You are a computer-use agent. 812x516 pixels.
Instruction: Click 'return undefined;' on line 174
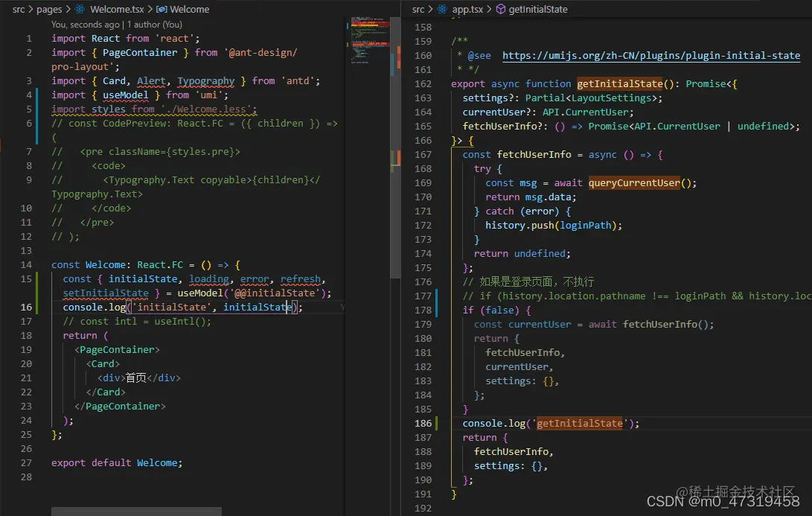click(x=522, y=253)
